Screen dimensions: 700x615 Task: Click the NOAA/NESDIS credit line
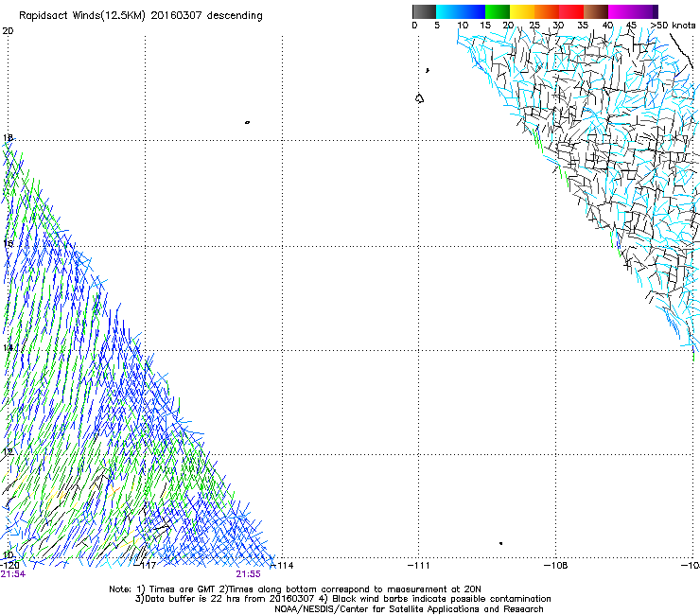coord(409,609)
